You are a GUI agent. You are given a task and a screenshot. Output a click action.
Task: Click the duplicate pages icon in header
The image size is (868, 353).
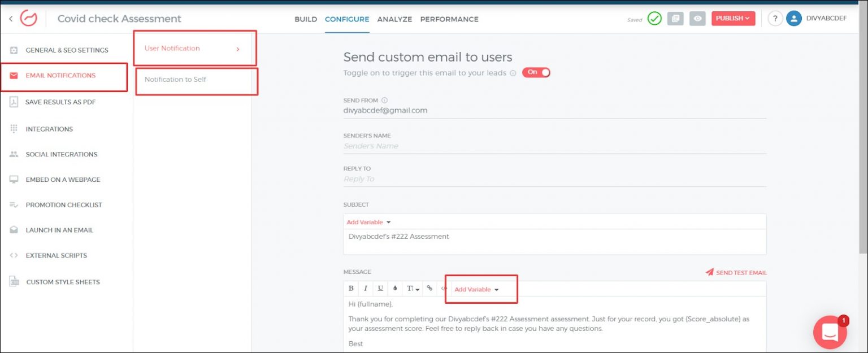pyautogui.click(x=675, y=19)
